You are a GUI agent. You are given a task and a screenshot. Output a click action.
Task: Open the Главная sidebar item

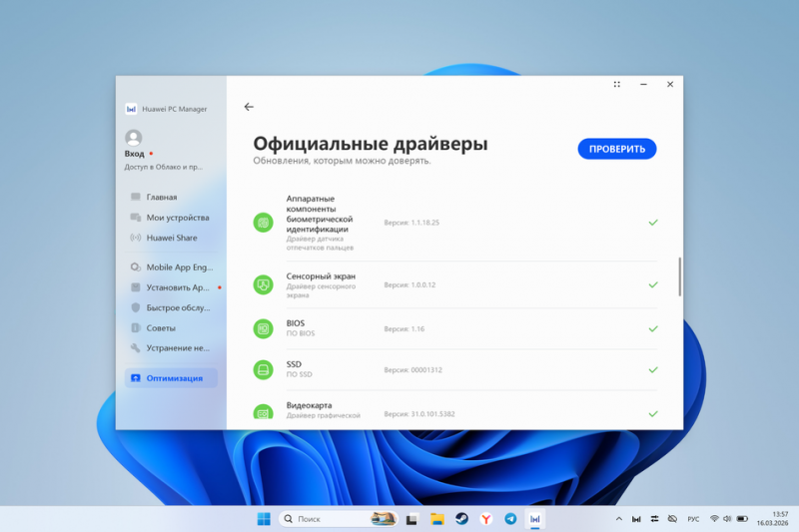coord(171,197)
